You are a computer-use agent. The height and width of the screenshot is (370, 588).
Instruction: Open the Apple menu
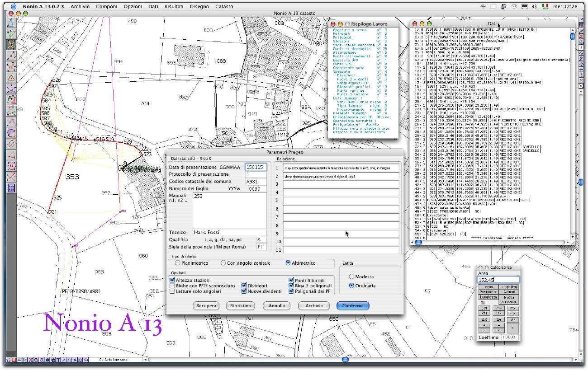(x=13, y=6)
